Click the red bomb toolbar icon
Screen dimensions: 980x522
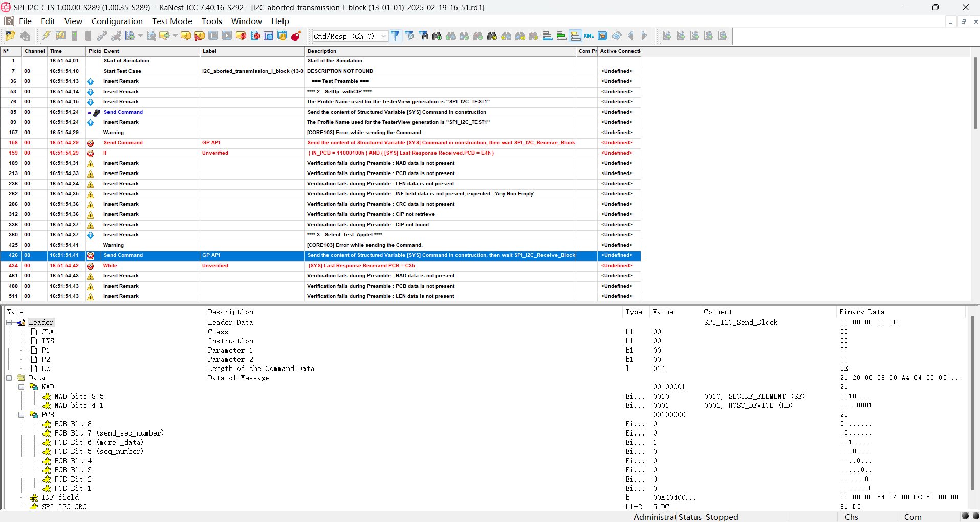[x=296, y=36]
